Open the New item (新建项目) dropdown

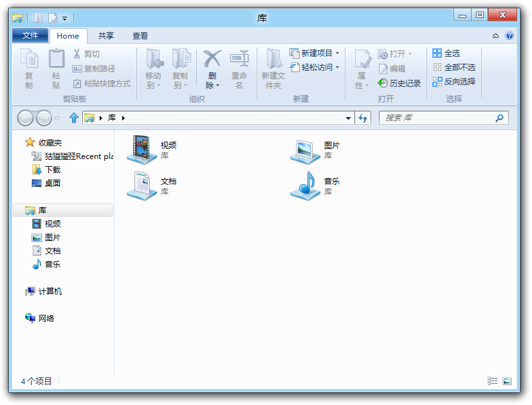pyautogui.click(x=314, y=53)
